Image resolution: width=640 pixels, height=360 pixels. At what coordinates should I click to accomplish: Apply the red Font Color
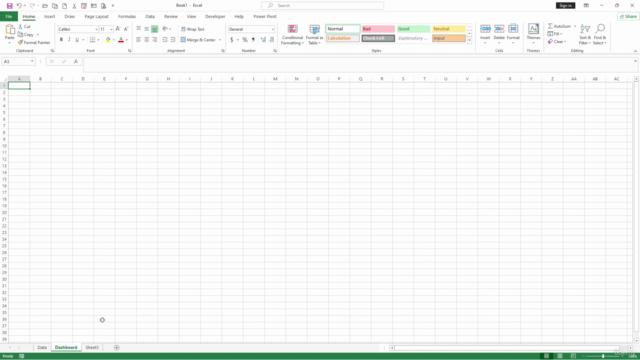click(121, 40)
